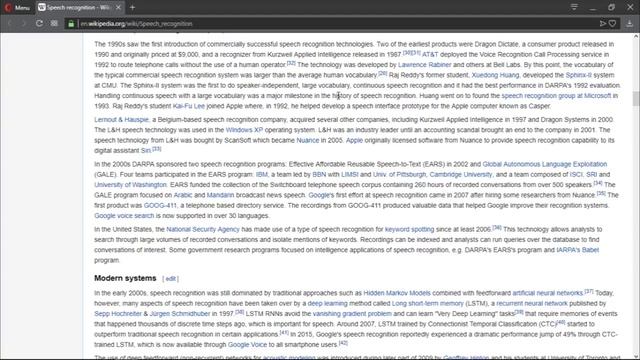Open the downloads icon

click(629, 24)
